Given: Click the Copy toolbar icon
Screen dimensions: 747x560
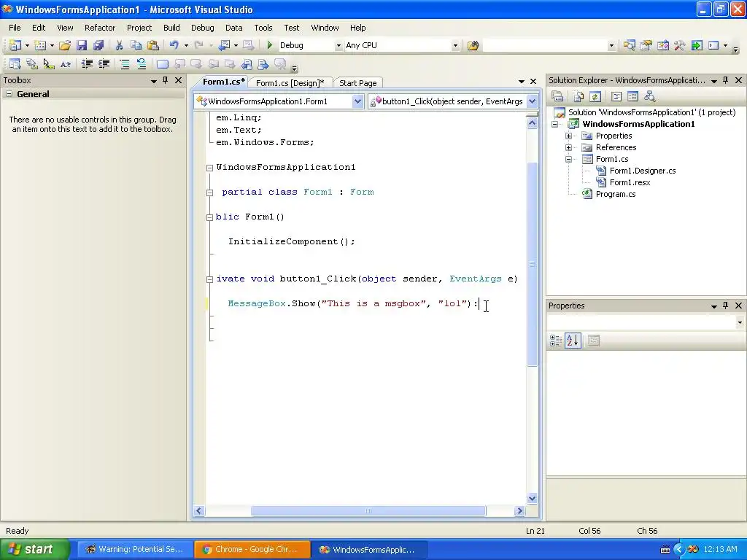Looking at the screenshot, I should pos(136,45).
